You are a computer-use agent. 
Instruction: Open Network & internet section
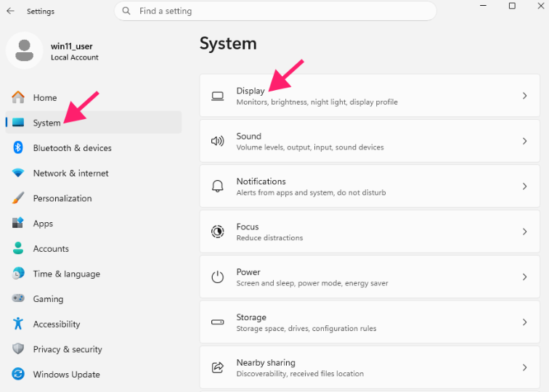pos(94,173)
